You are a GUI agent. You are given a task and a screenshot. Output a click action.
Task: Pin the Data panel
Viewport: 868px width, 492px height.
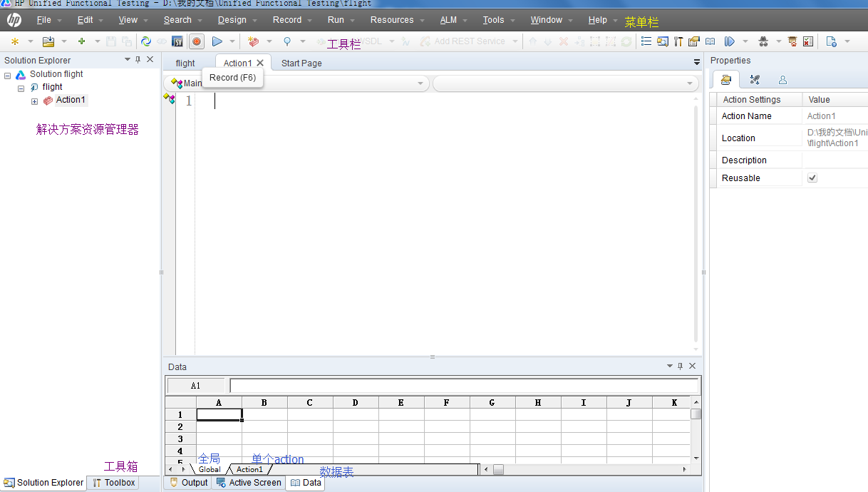point(681,367)
